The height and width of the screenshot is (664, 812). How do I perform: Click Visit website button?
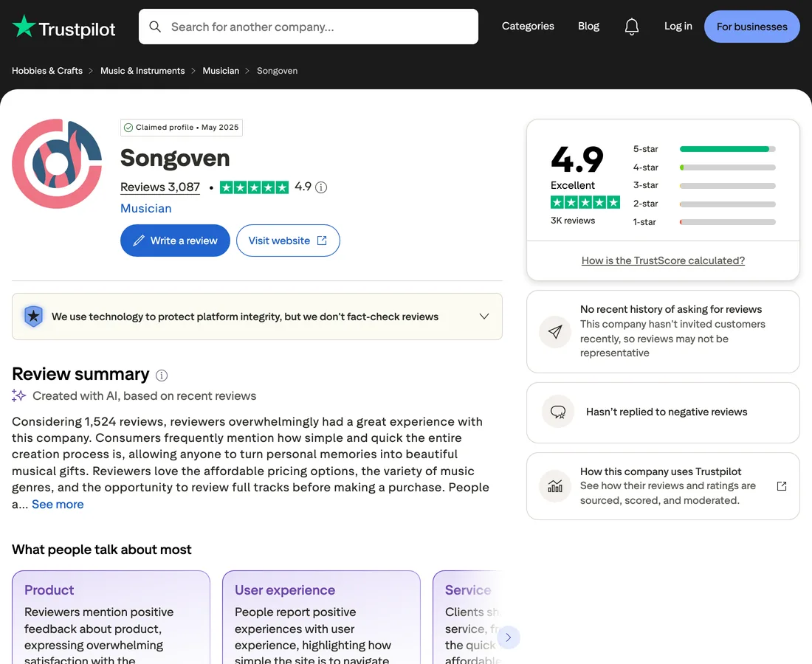(x=288, y=241)
